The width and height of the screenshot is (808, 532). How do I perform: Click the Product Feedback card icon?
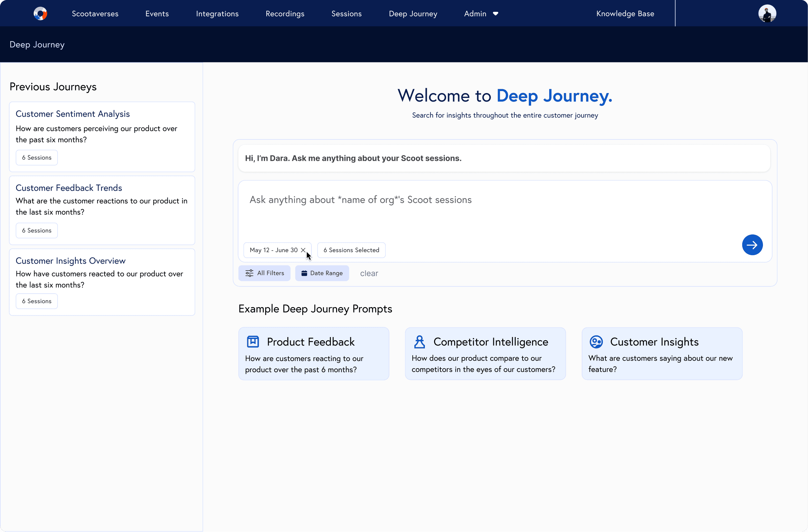(x=253, y=341)
